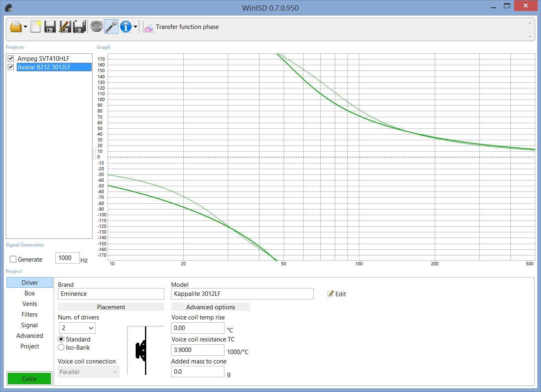Click the Brand field showing Eminence

(111, 294)
